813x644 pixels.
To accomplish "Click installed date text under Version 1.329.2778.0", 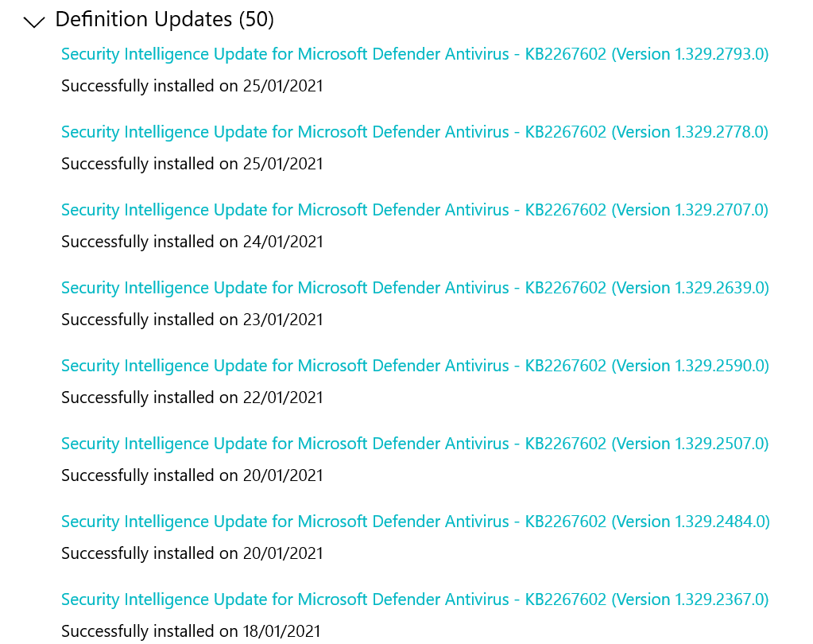I will (192, 164).
